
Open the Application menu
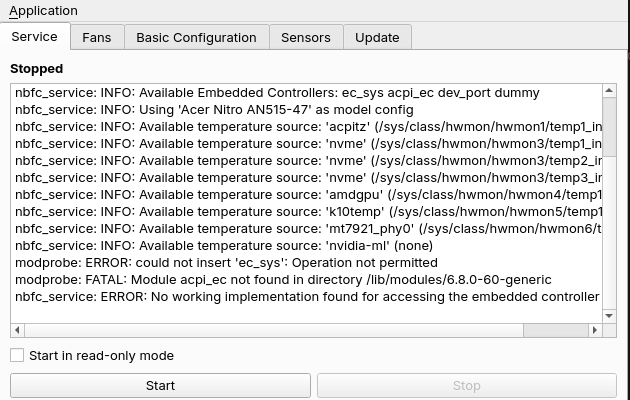point(43,11)
